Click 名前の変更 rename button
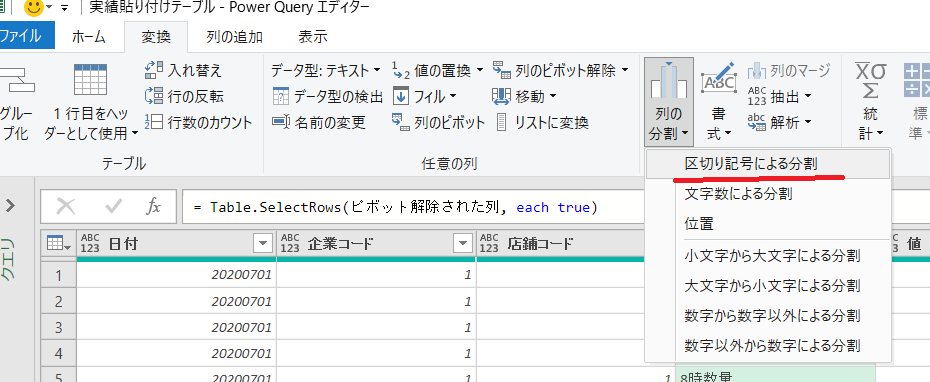 point(319,123)
